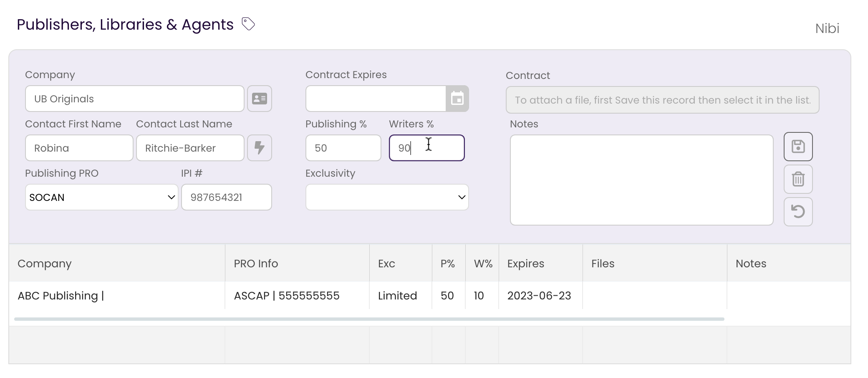Save the record with the floppy disk icon

point(798,147)
